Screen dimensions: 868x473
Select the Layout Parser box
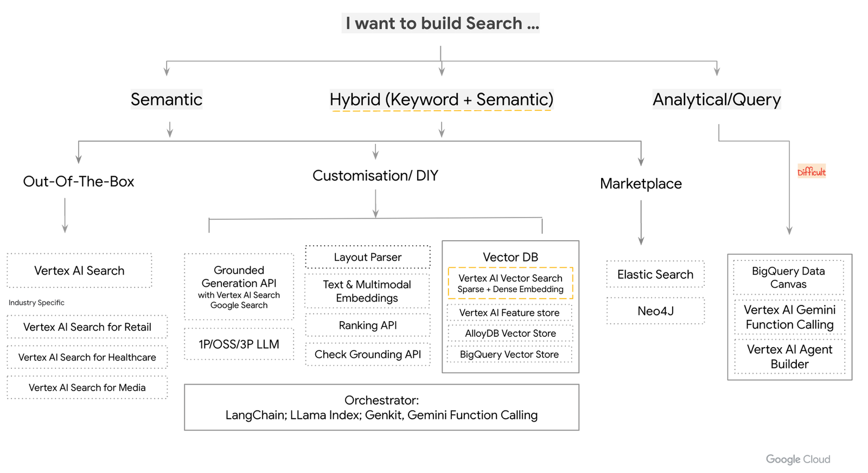[x=368, y=257]
